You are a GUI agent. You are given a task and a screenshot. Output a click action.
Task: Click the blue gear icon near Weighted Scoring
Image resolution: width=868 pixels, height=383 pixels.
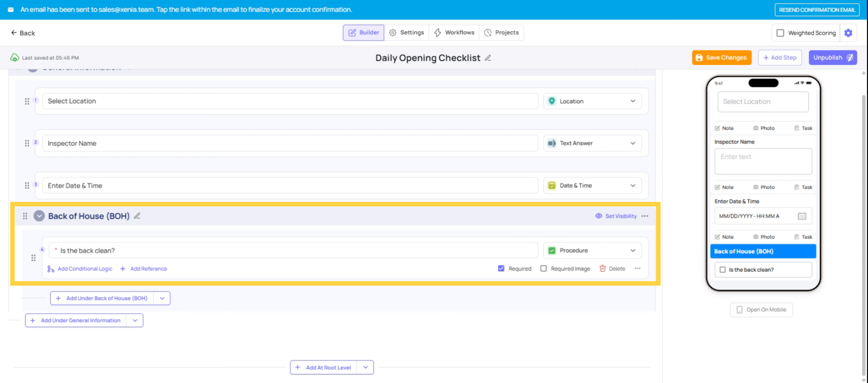pos(848,33)
